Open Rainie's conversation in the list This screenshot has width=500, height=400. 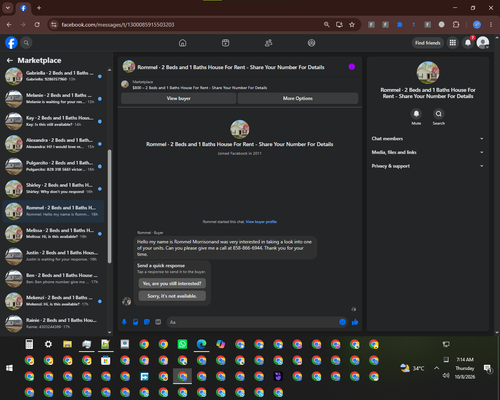(x=53, y=323)
